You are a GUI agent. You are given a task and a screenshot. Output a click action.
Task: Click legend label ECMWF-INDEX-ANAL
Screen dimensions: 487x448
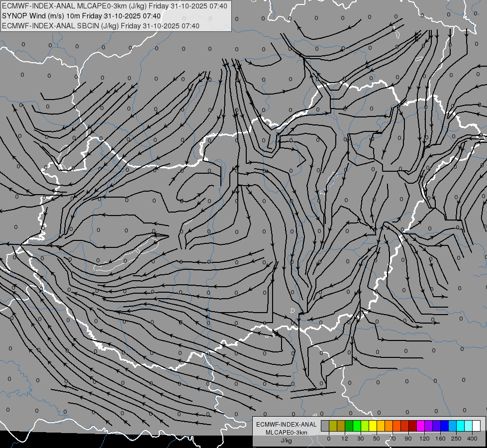(287, 425)
